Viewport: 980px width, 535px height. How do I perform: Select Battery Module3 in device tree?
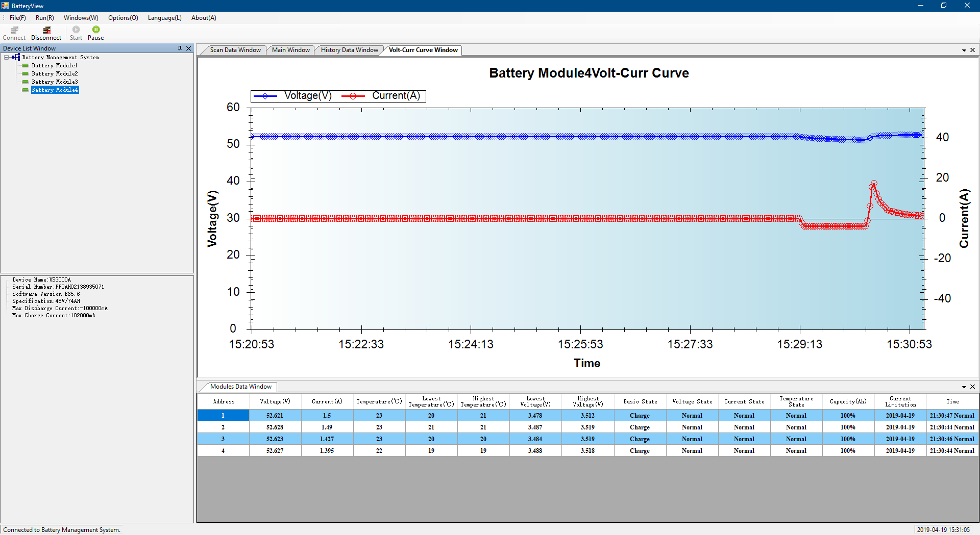coord(54,82)
